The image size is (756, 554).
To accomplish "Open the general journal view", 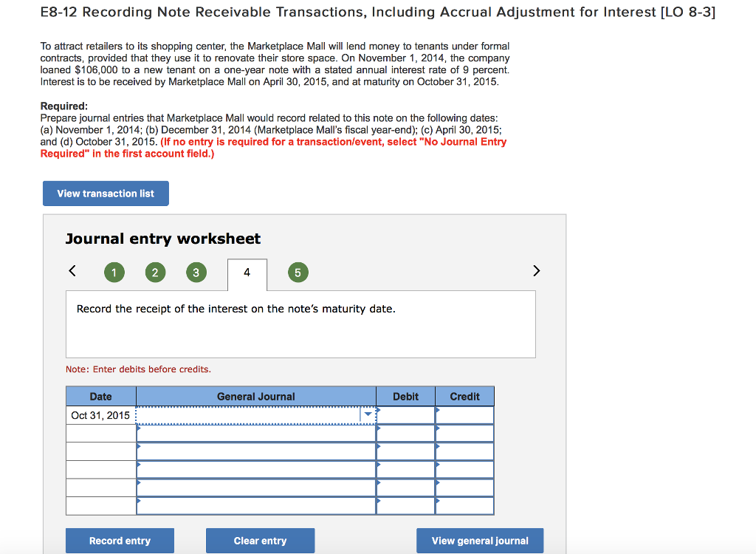I will (479, 540).
